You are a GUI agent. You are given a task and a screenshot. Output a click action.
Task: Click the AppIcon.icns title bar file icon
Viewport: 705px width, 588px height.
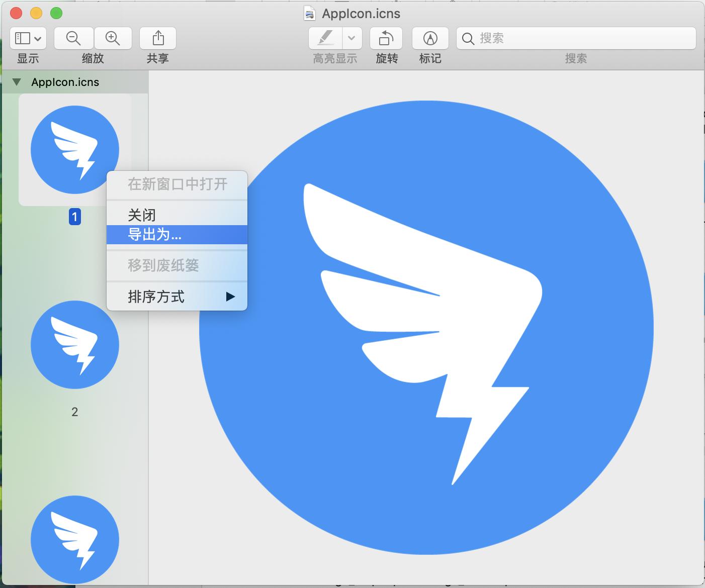(310, 13)
